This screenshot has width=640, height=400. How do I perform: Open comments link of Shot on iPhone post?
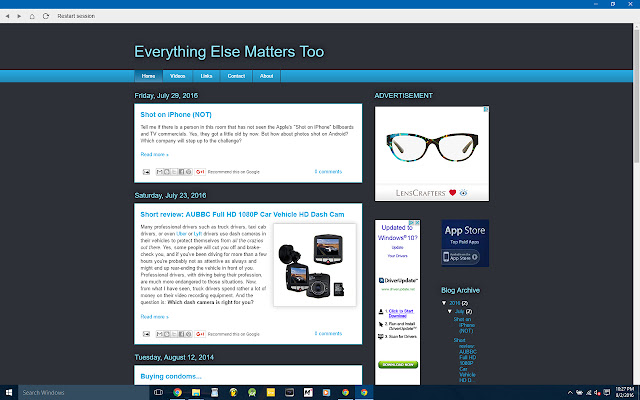pos(328,171)
